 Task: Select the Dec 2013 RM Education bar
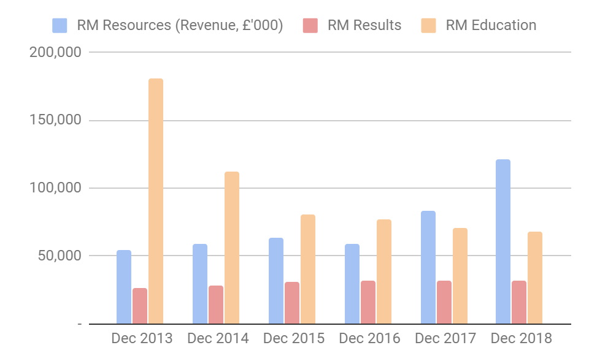156,201
